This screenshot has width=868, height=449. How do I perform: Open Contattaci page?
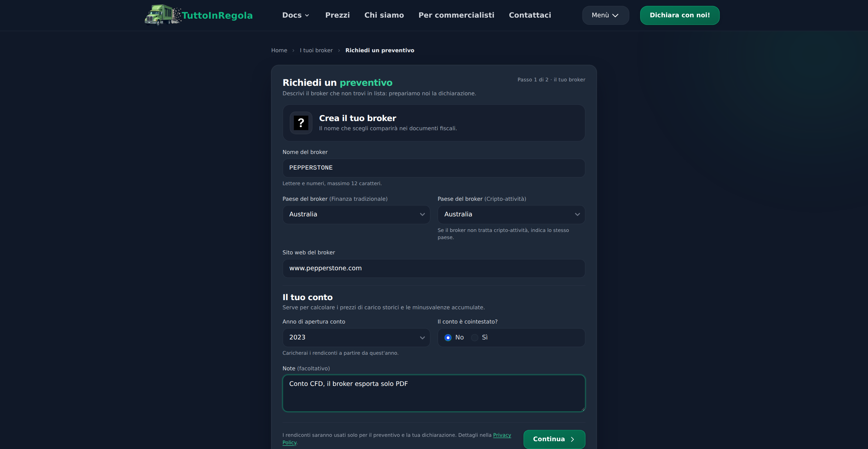tap(530, 15)
